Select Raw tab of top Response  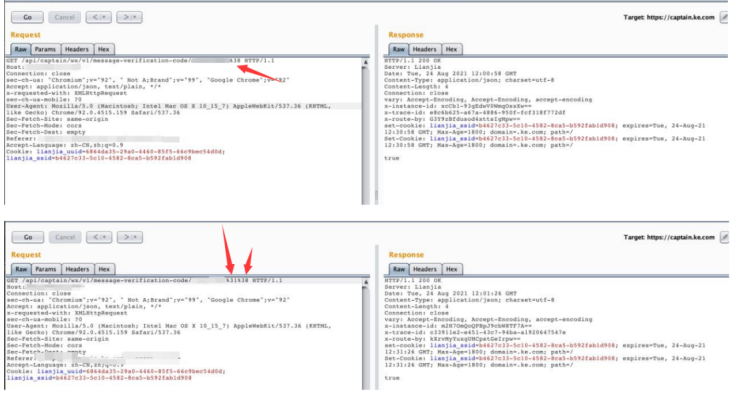(398, 49)
